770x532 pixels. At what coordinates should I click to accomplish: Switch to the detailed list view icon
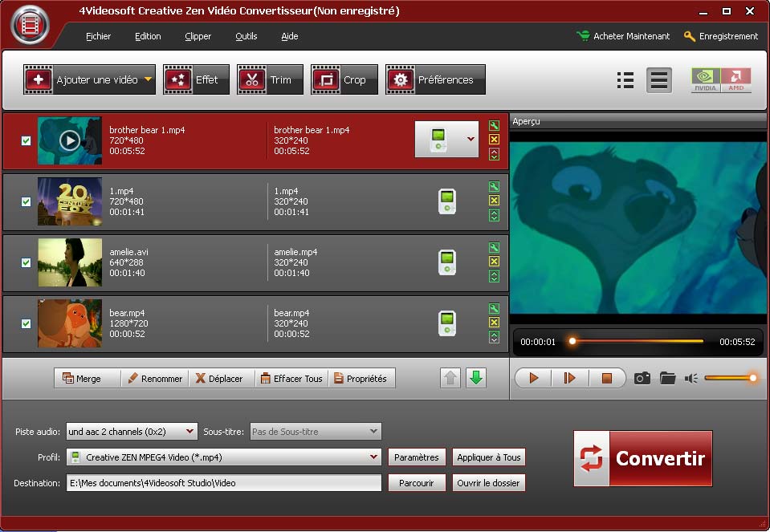[625, 79]
